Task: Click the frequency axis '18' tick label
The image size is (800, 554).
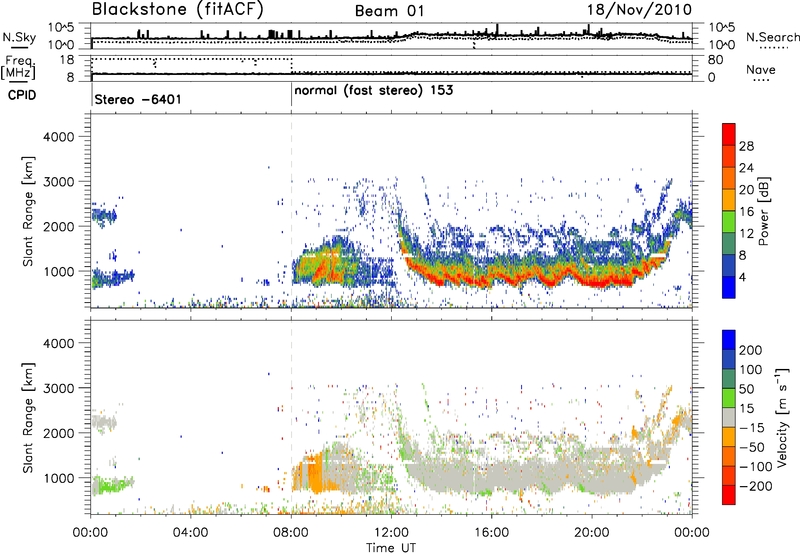Action: click(x=67, y=60)
